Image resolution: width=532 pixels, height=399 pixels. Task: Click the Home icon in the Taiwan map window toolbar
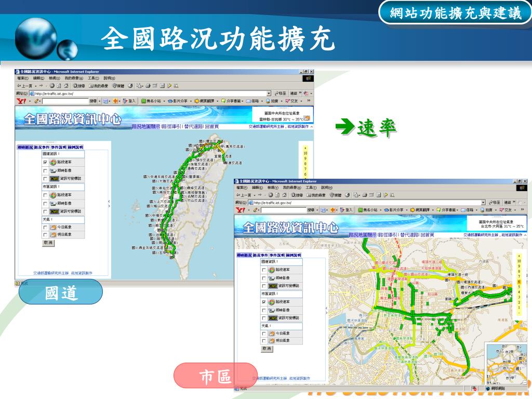tap(66, 86)
